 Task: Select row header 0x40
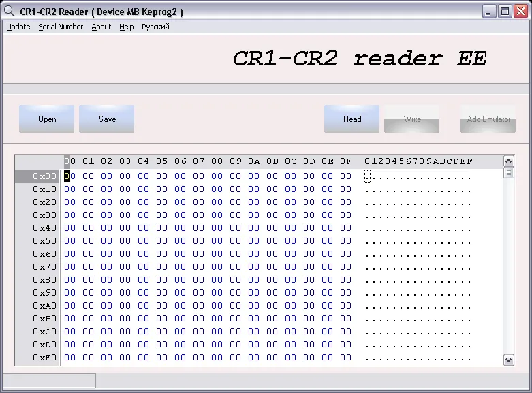37,227
